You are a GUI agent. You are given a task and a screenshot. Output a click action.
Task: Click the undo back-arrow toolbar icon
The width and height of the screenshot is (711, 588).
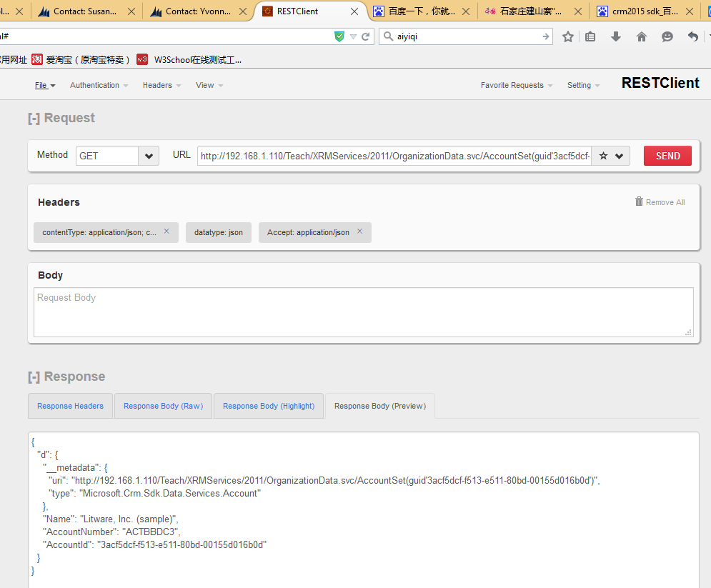pyautogui.click(x=693, y=36)
